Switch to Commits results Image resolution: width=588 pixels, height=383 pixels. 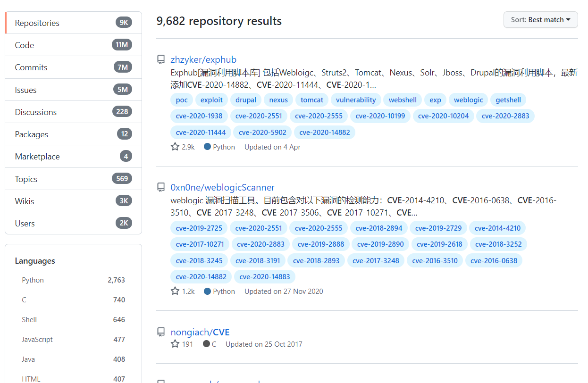(73, 67)
